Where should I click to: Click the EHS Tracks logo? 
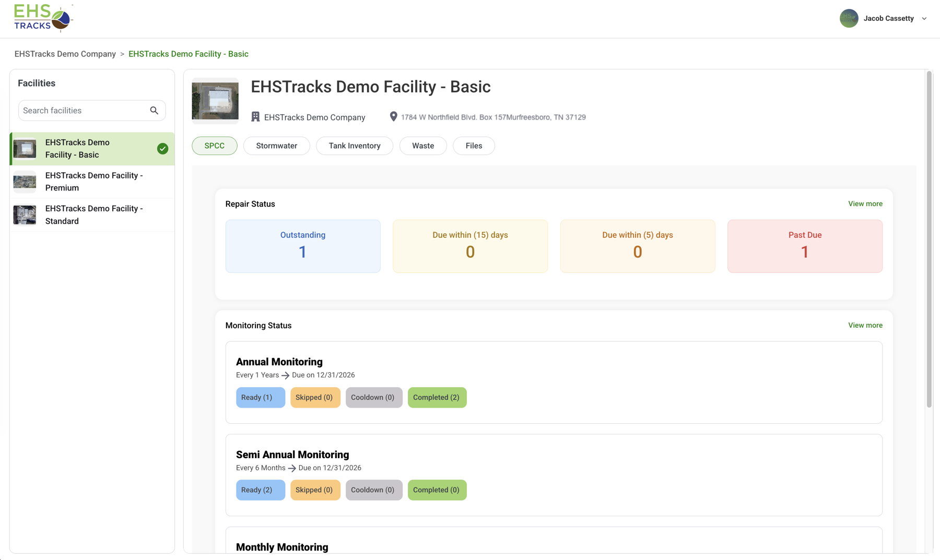pyautogui.click(x=43, y=18)
